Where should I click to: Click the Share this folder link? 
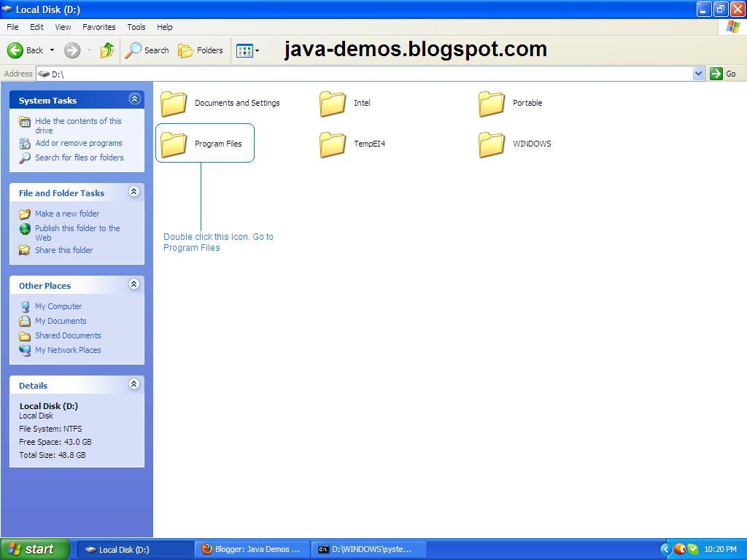[63, 250]
